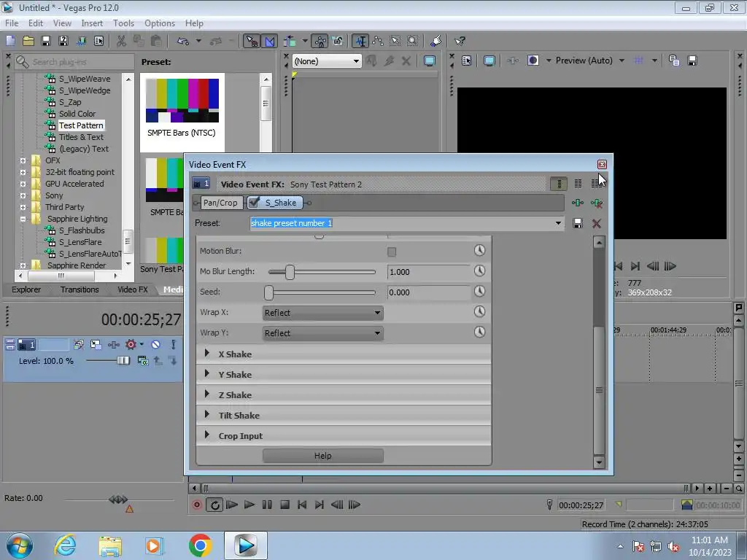Click the What's This Help icon
This screenshot has width=747, height=560.
click(x=460, y=41)
